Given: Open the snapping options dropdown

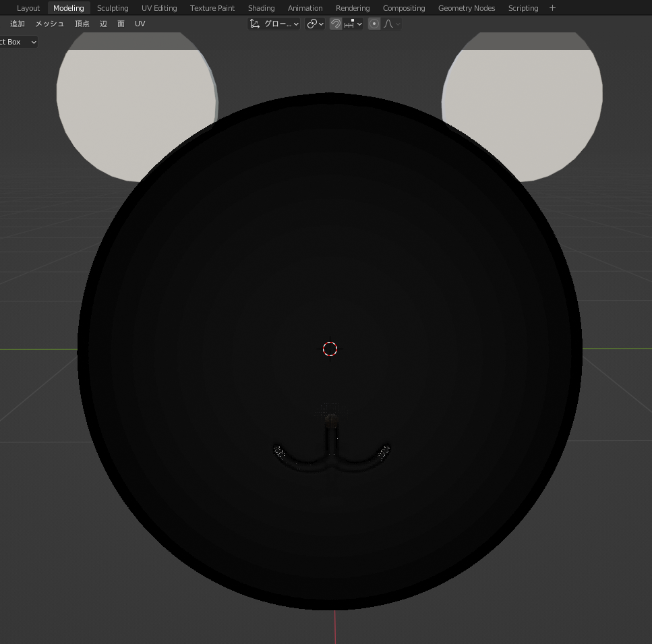Looking at the screenshot, I should tap(353, 24).
